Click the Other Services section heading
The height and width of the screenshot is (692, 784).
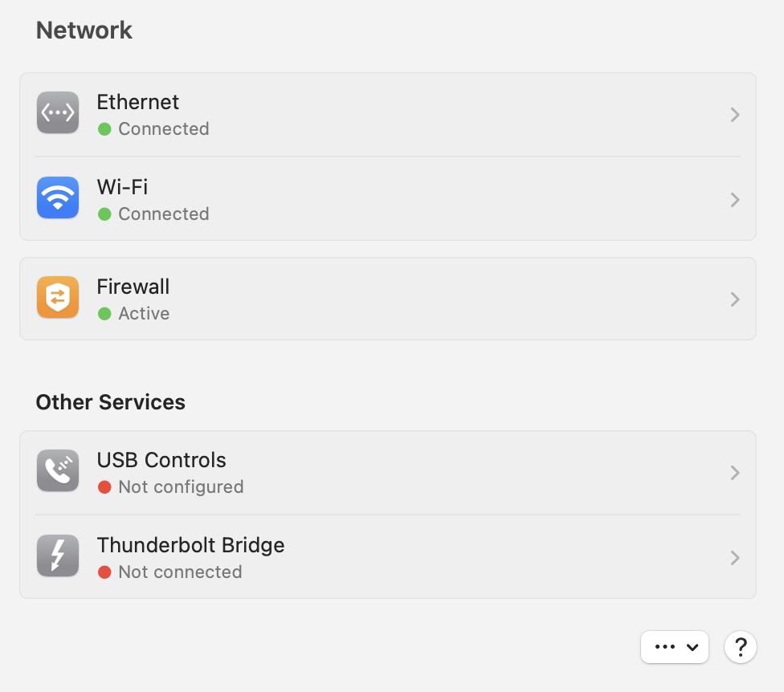pyautogui.click(x=110, y=402)
